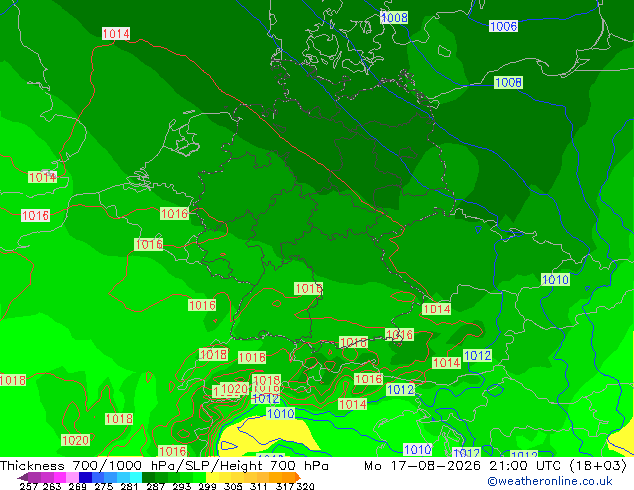Viewport: 634px width, 490px height.
Task: Click legend value 305
Action: coord(232,486)
